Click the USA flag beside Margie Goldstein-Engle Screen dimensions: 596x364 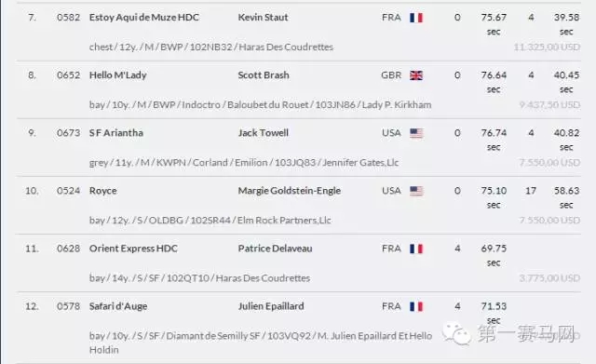416,191
